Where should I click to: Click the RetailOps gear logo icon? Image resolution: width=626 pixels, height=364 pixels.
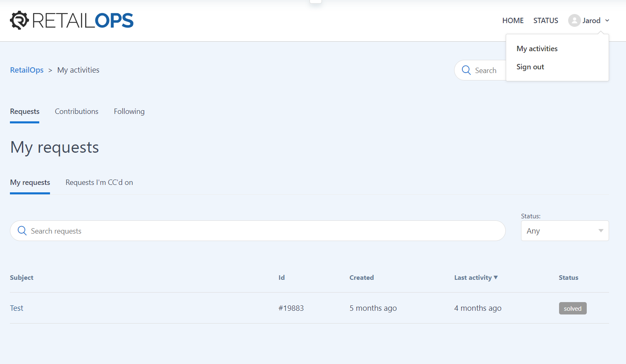click(19, 20)
